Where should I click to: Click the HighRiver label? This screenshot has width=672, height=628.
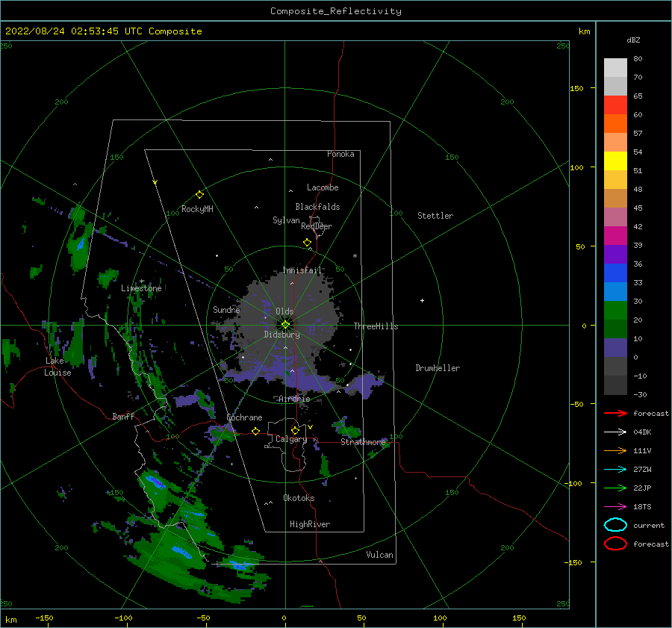click(310, 524)
